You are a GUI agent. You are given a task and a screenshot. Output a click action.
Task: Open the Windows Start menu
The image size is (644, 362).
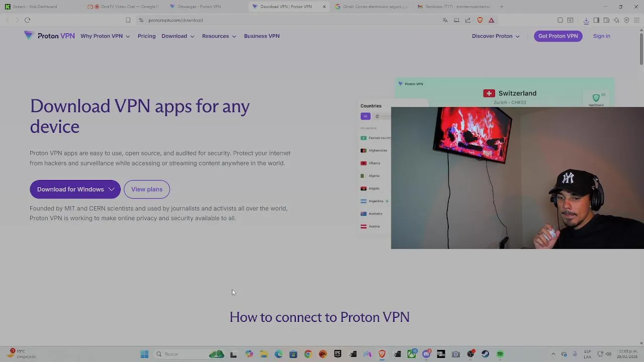(x=144, y=354)
